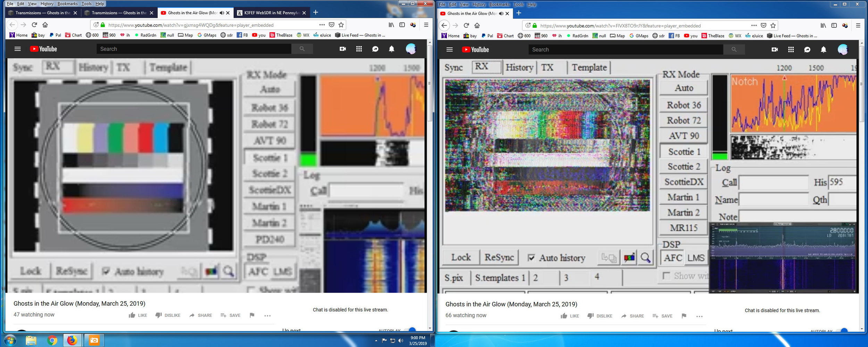Click left window vertical scrollbar thumb
This screenshot has height=347, width=868.
point(430,83)
